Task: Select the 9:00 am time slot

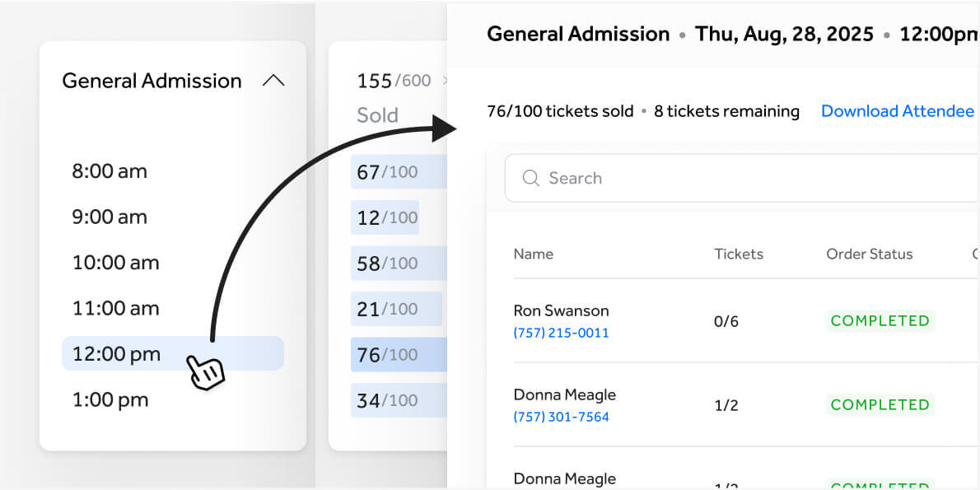Action: 110,217
